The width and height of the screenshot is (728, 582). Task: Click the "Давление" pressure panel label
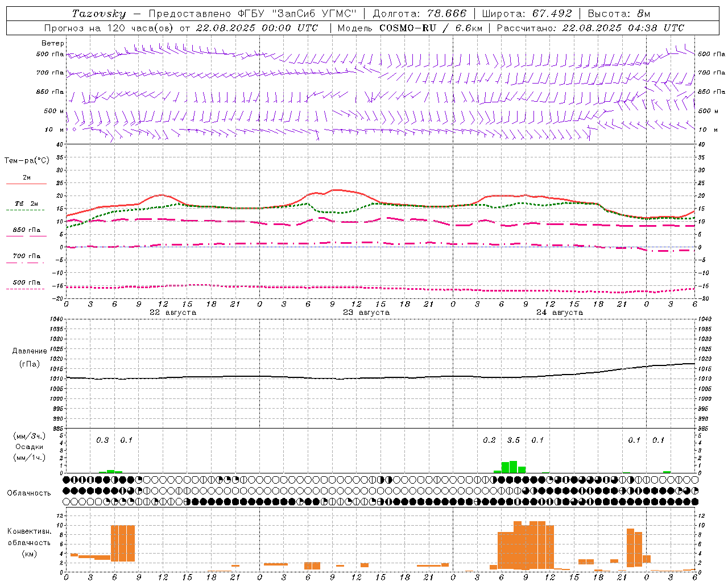coord(30,351)
